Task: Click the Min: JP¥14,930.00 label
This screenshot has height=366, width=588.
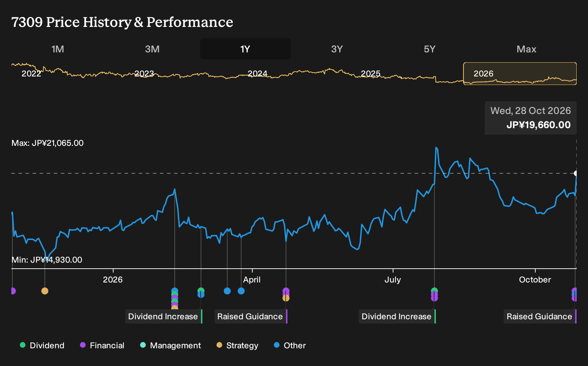Action: point(47,260)
